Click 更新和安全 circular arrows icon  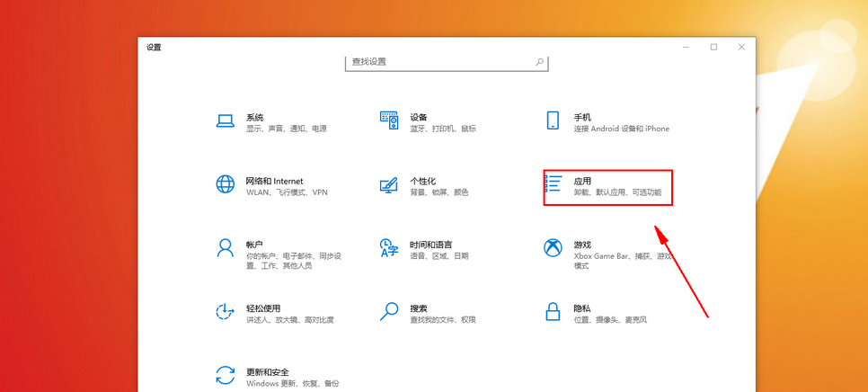tap(225, 375)
